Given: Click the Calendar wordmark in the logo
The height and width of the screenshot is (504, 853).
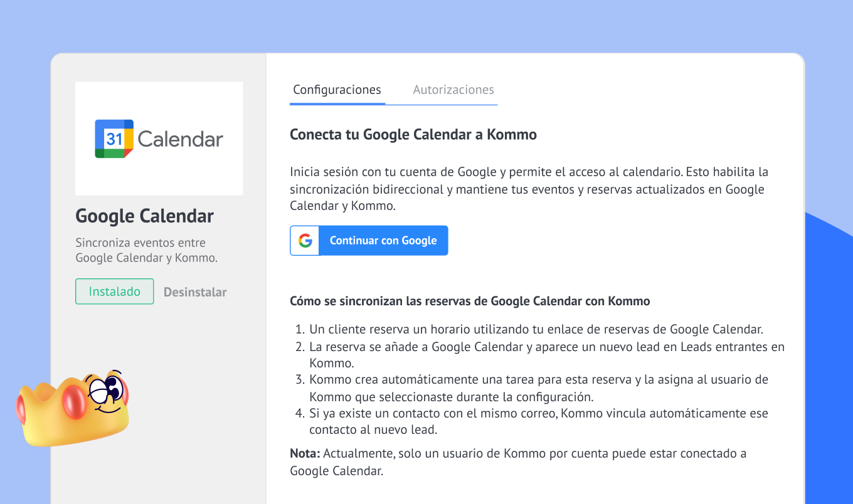Looking at the screenshot, I should coord(180,139).
